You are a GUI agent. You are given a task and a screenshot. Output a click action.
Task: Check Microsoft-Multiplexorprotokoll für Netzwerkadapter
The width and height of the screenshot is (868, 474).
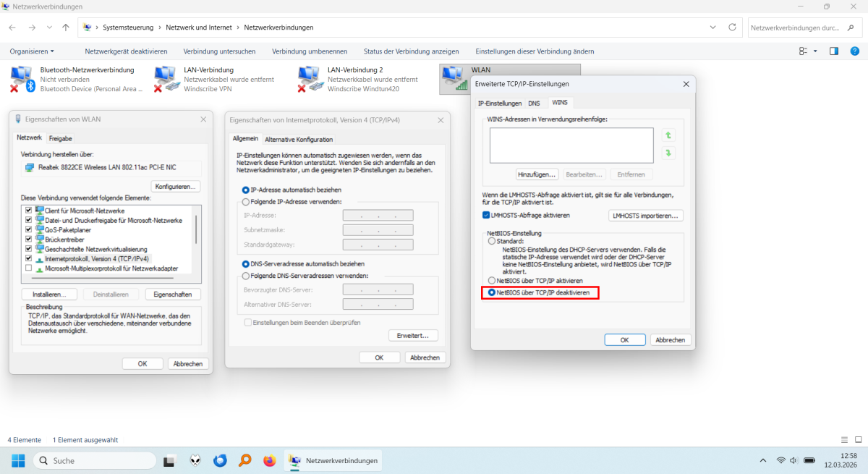click(29, 268)
